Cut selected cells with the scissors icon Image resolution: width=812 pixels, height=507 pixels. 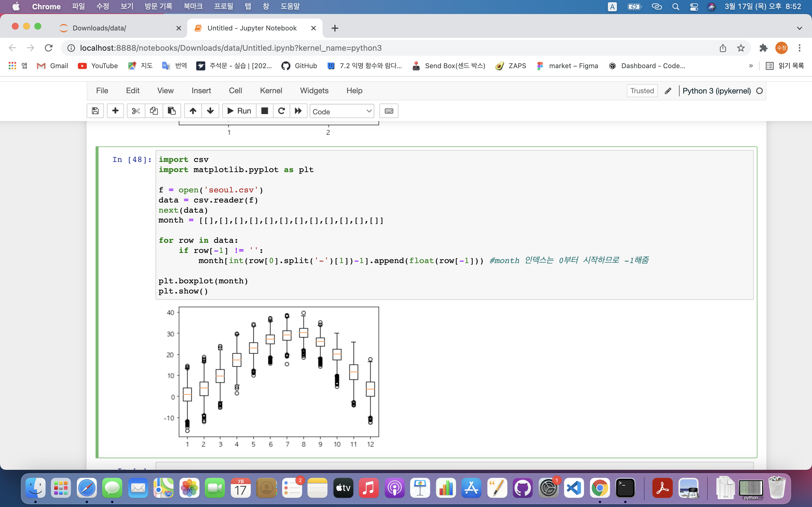point(136,111)
